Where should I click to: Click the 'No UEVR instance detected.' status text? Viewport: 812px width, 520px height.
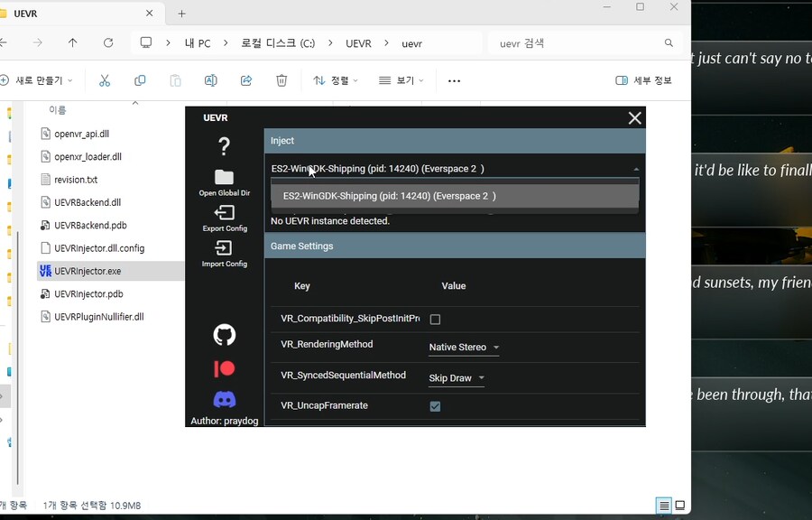330,221
